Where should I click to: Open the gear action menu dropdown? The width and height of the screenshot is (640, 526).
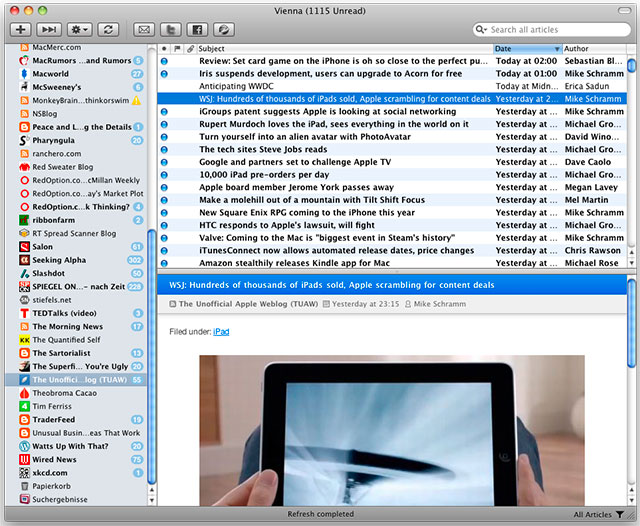tap(80, 29)
